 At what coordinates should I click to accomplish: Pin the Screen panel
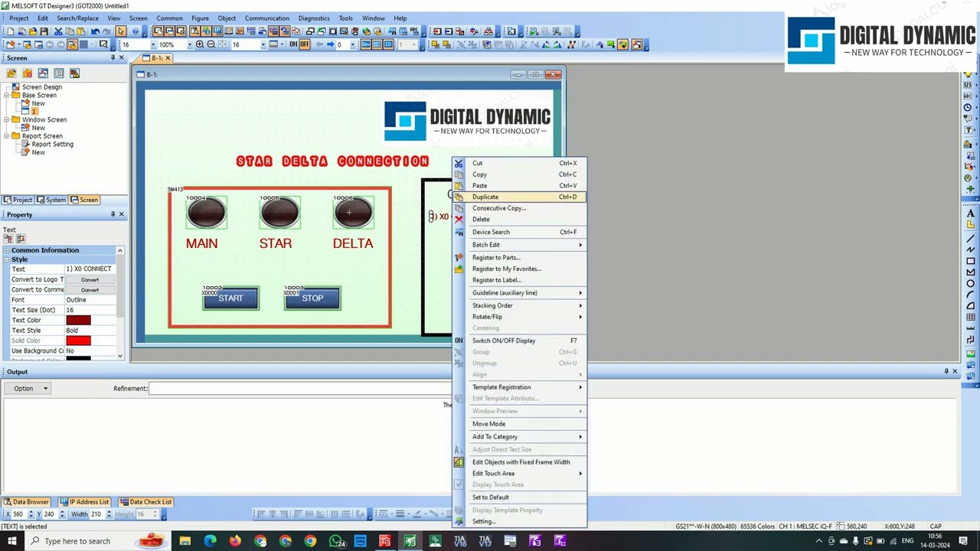click(113, 58)
